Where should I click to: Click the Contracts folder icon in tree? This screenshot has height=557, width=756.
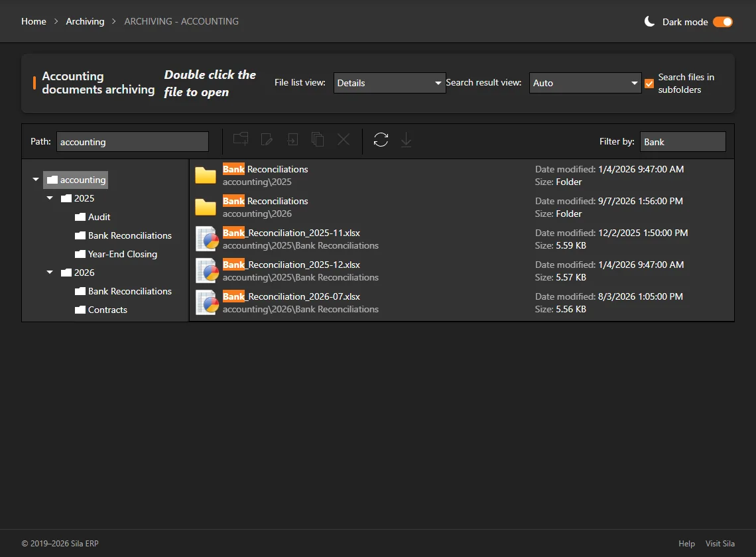80,310
